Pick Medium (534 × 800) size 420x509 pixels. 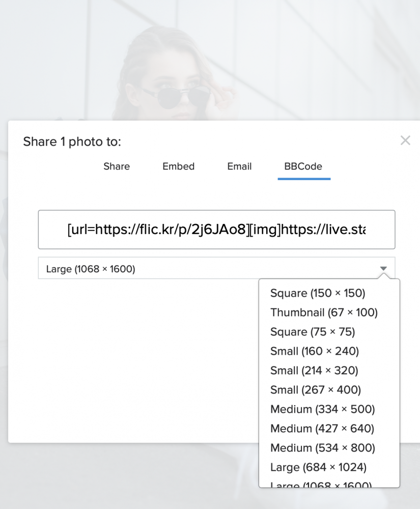tap(323, 448)
